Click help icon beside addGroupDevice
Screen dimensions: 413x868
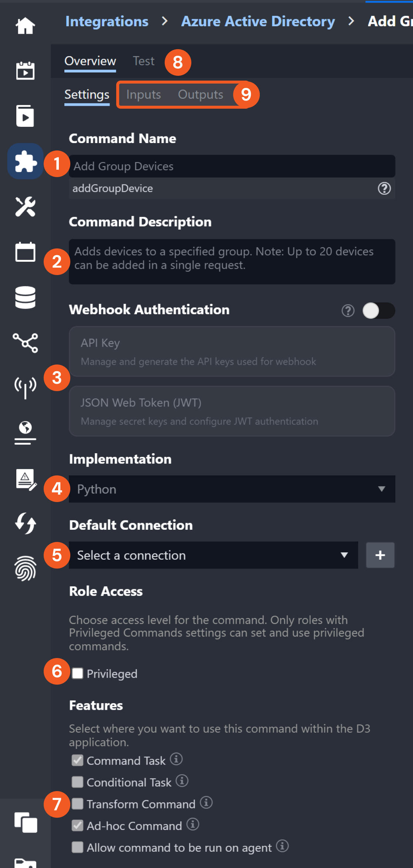coord(384,189)
